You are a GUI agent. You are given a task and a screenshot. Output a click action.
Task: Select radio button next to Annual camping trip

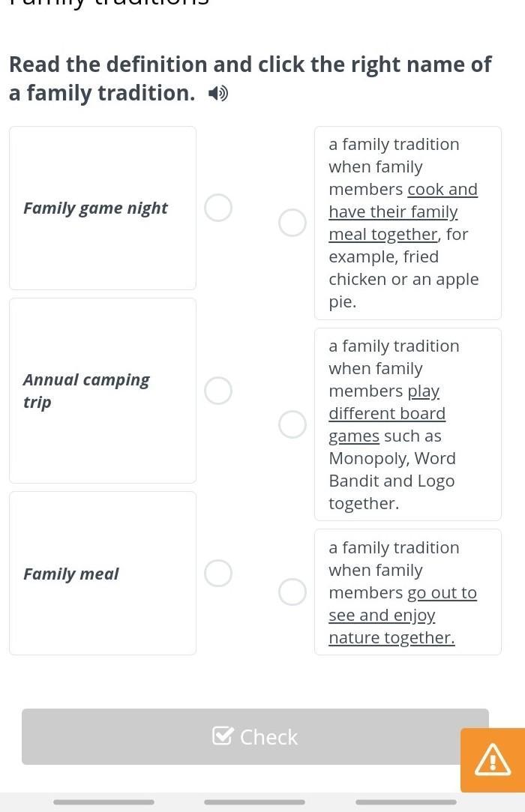click(x=218, y=391)
